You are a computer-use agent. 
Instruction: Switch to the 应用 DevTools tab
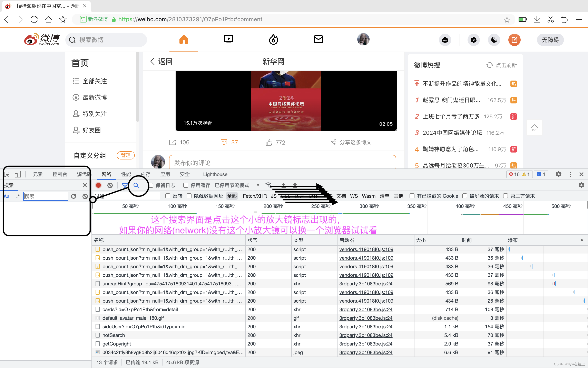pyautogui.click(x=165, y=174)
